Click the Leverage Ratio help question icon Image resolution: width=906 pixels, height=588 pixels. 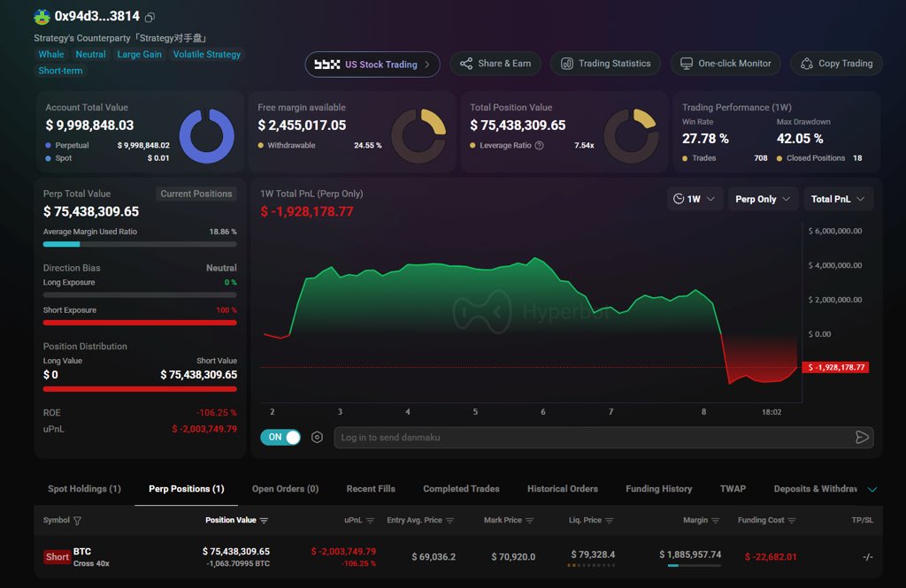(539, 145)
